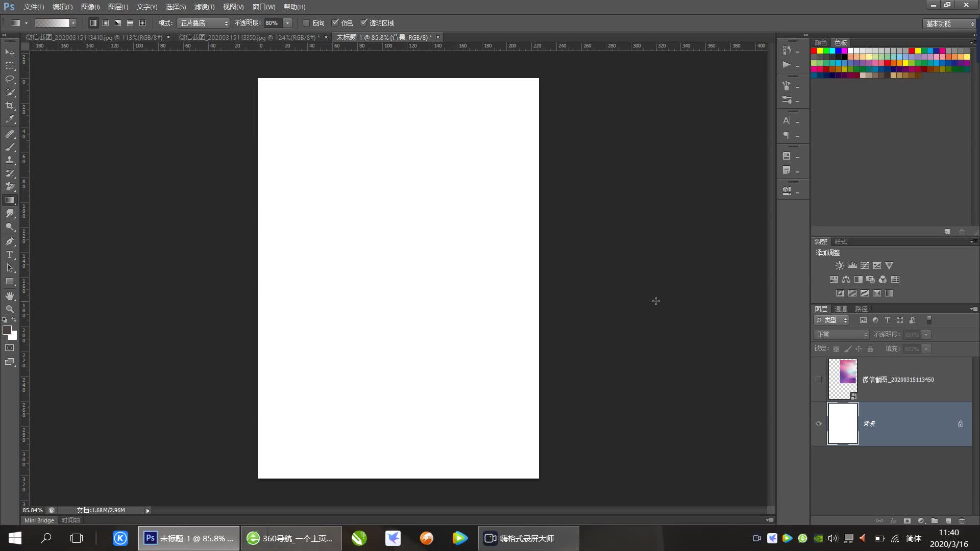Select the Pen tool

(x=10, y=241)
